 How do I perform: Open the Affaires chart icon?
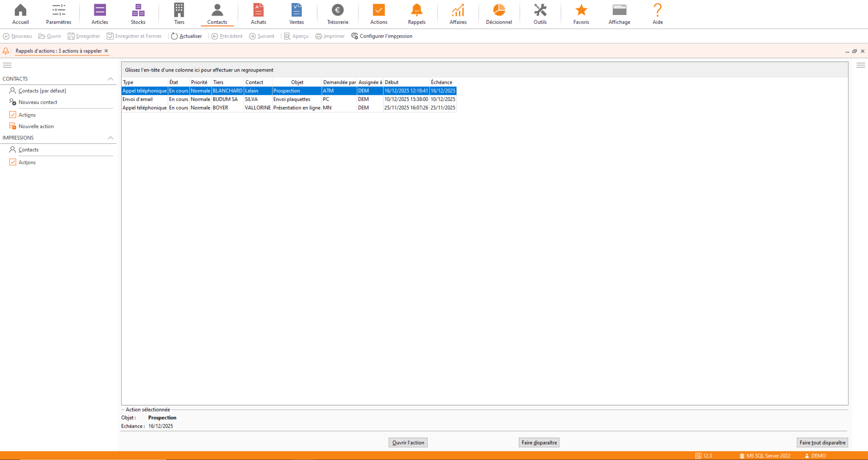[458, 10]
